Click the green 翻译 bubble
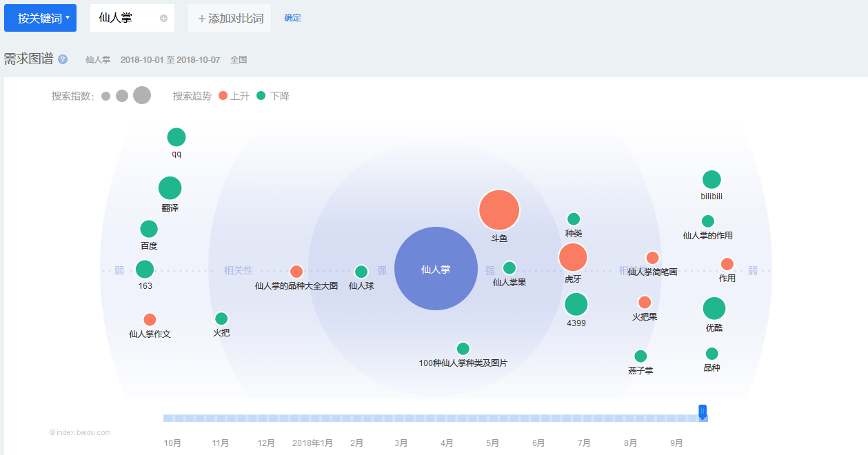Image resolution: width=868 pixels, height=455 pixels. tap(170, 188)
